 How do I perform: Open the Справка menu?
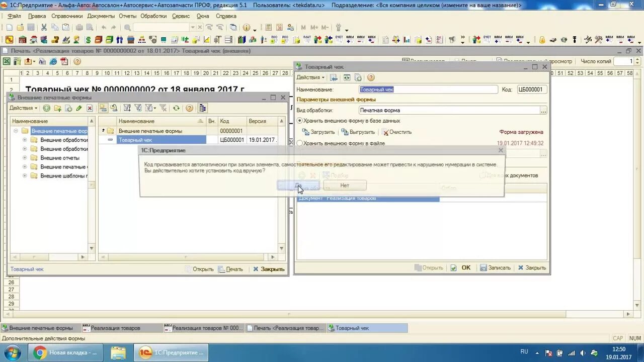tap(226, 16)
